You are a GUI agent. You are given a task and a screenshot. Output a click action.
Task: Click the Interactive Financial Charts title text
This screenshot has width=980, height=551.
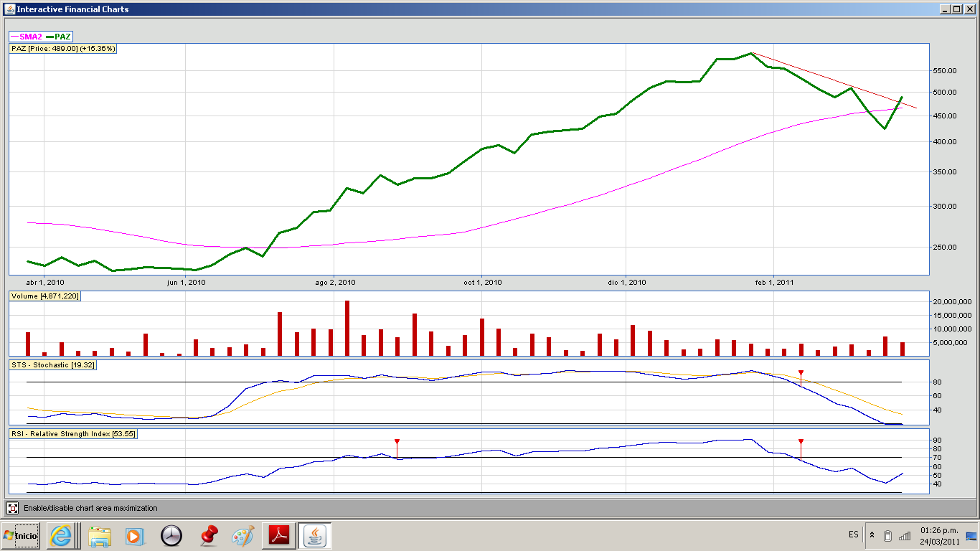[x=73, y=9]
